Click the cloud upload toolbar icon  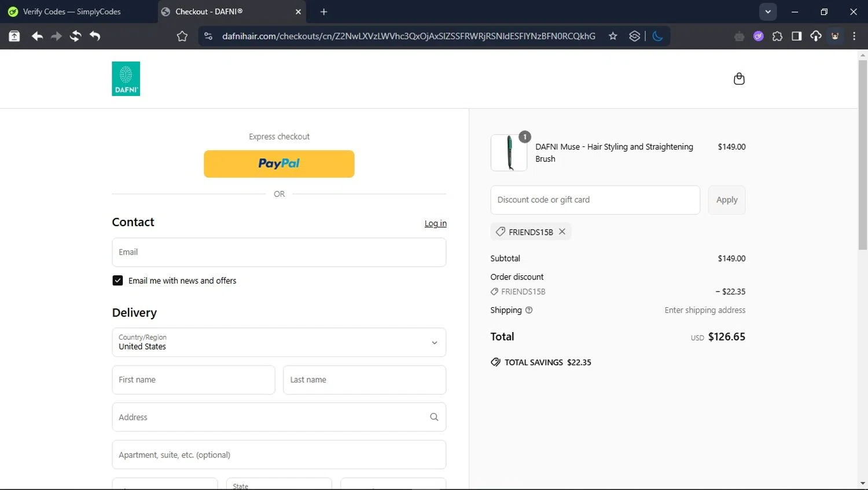816,36
